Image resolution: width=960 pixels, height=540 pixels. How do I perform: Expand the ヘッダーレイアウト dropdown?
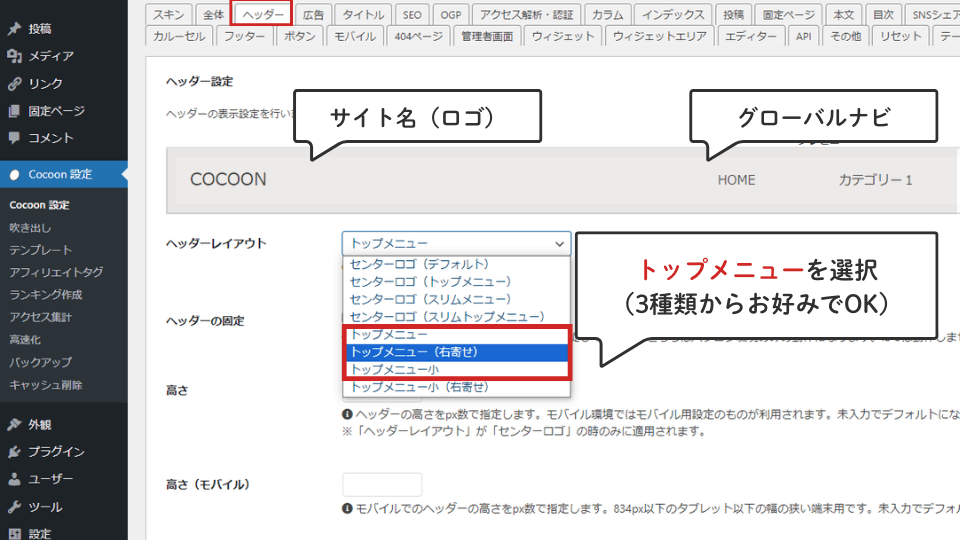(x=456, y=243)
